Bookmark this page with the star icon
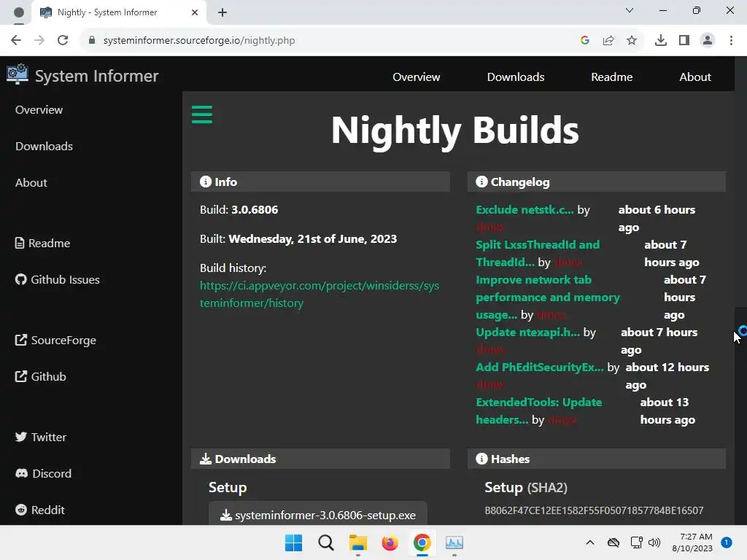Screen dimensions: 747x560 point(632,41)
